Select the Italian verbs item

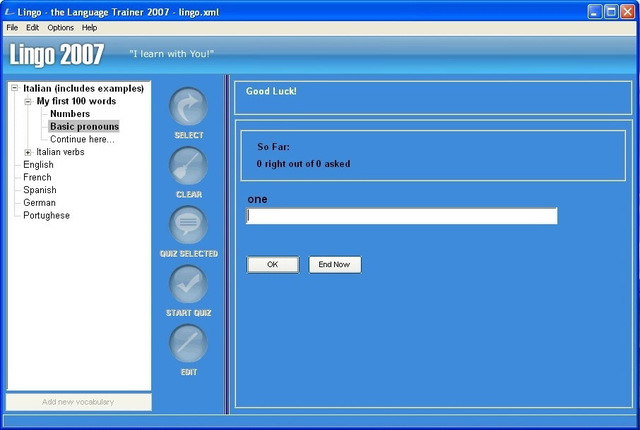60,152
